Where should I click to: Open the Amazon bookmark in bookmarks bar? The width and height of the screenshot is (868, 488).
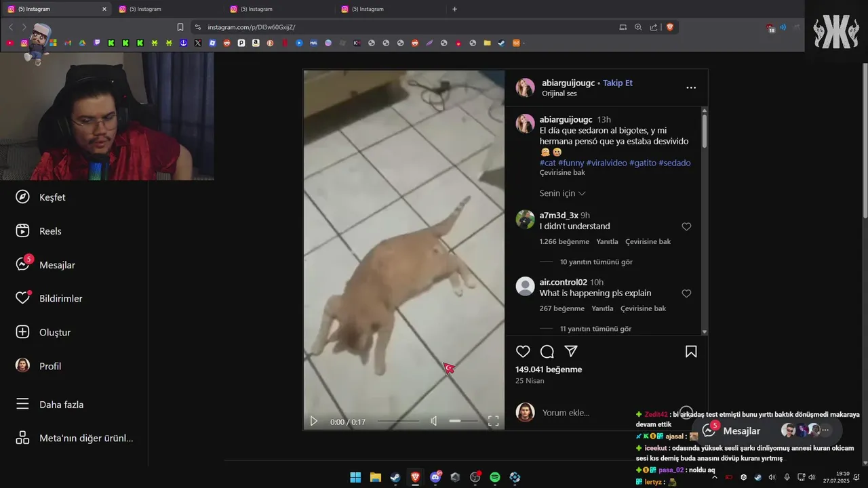pyautogui.click(x=256, y=43)
